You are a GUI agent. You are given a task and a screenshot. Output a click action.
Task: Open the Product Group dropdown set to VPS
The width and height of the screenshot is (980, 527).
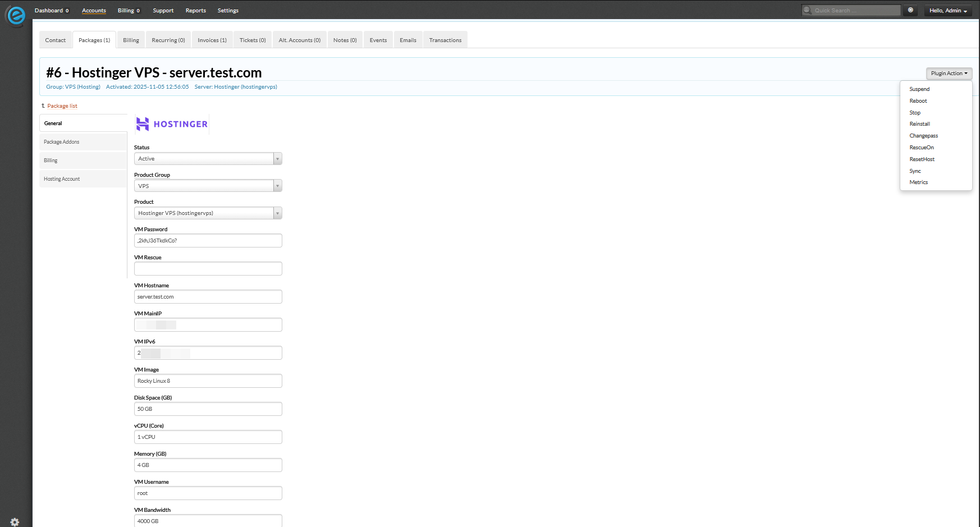(x=277, y=185)
